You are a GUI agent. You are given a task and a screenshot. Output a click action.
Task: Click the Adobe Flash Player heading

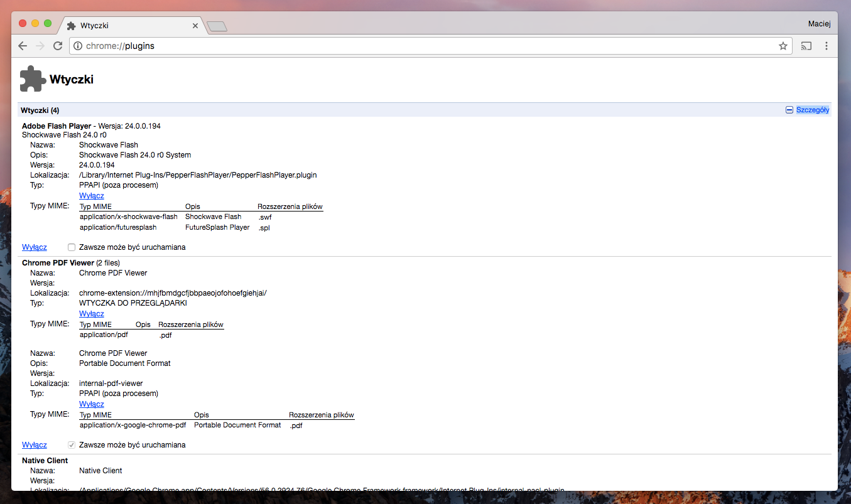tap(57, 126)
